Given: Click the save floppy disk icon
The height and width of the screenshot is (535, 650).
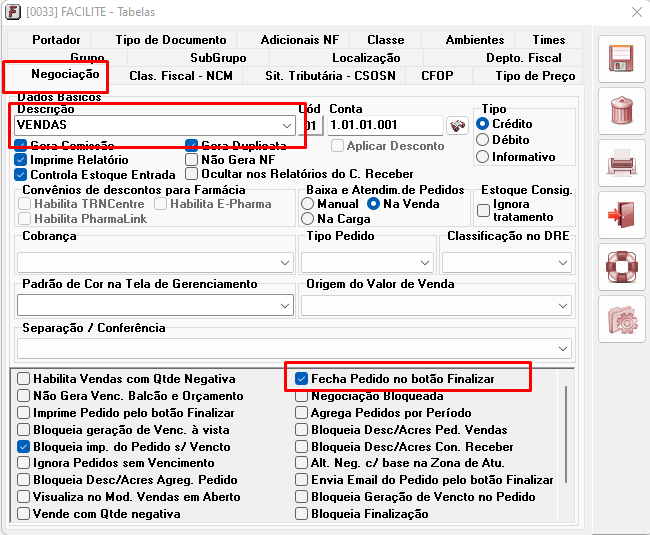Looking at the screenshot, I should click(x=621, y=58).
